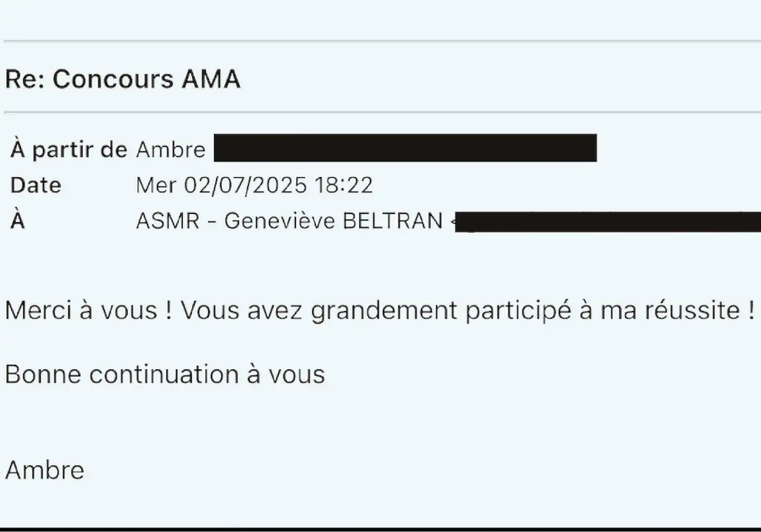Click the "Date" field label
The height and width of the screenshot is (532, 761).
pyautogui.click(x=36, y=185)
